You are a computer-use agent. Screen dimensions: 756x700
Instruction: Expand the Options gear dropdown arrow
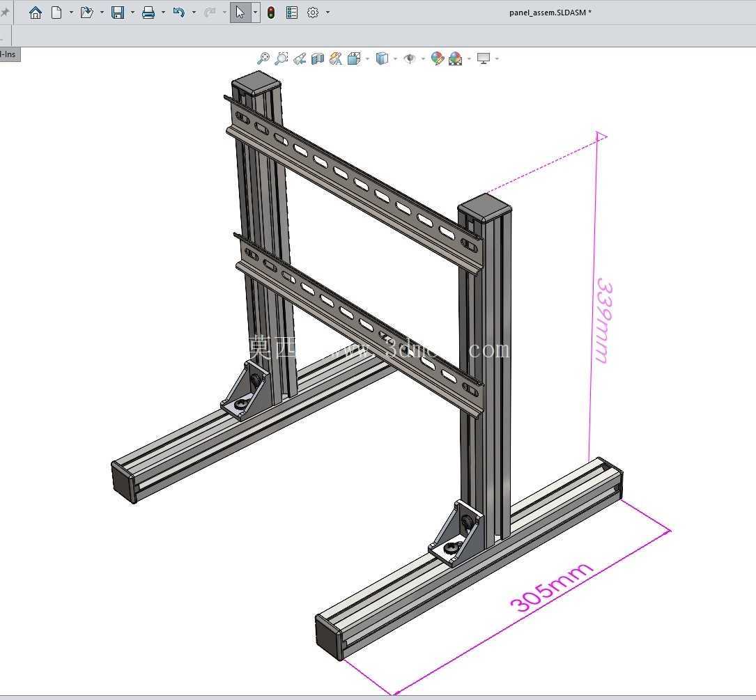(328, 13)
